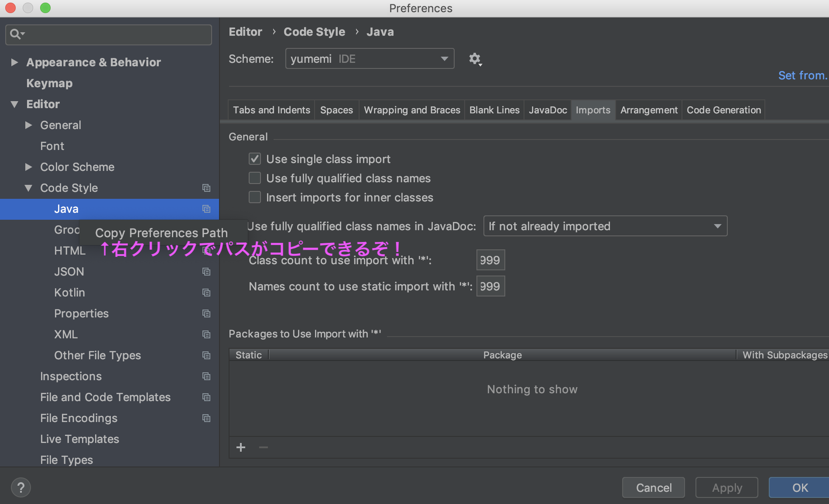
Task: Click Editor in the breadcrumb
Action: 245,32
